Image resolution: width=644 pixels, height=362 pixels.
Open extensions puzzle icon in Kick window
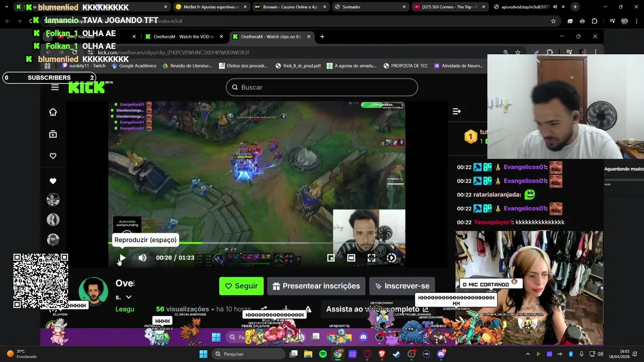click(x=549, y=52)
